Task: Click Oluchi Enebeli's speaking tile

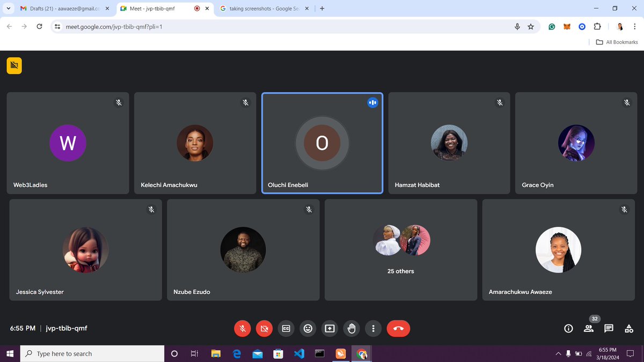Action: coord(322,143)
